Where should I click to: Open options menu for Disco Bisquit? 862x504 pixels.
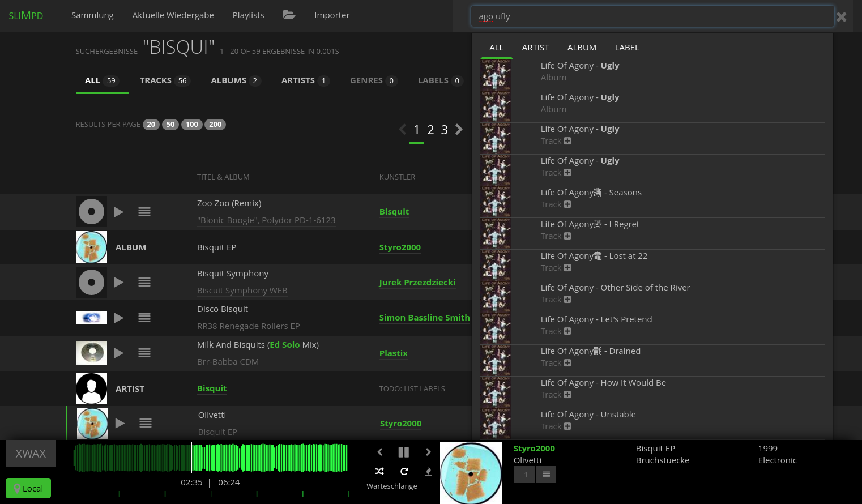tap(144, 318)
